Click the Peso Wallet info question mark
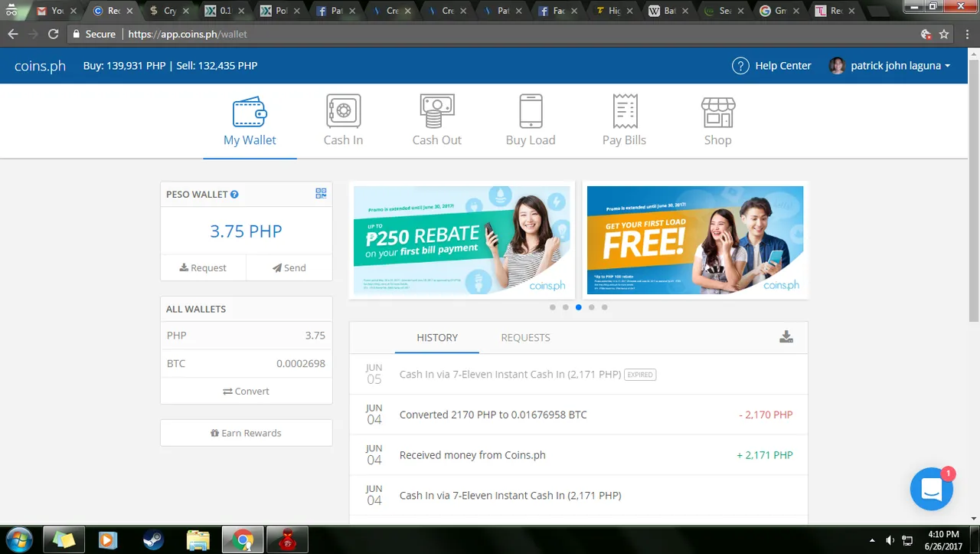This screenshot has width=980, height=554. (234, 195)
